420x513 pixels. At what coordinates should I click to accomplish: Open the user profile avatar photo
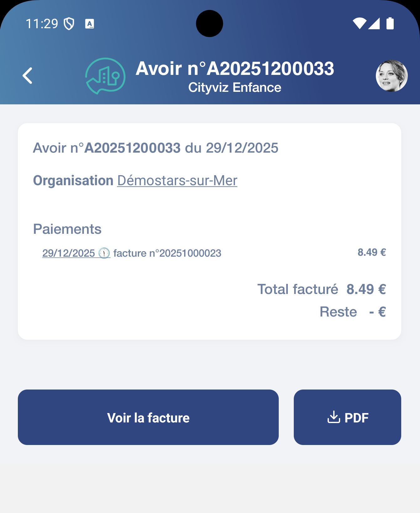[391, 76]
